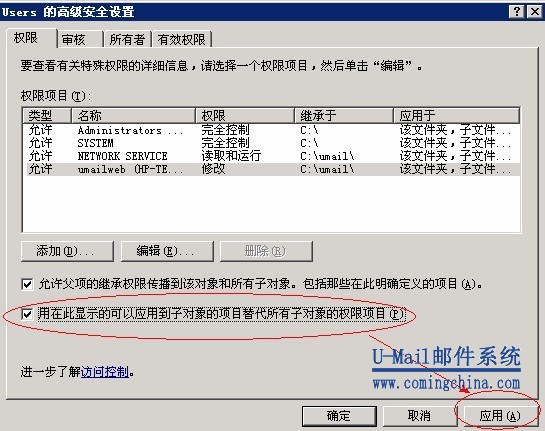Select the umailweb permission entry
This screenshot has height=431, width=545.
(x=273, y=169)
